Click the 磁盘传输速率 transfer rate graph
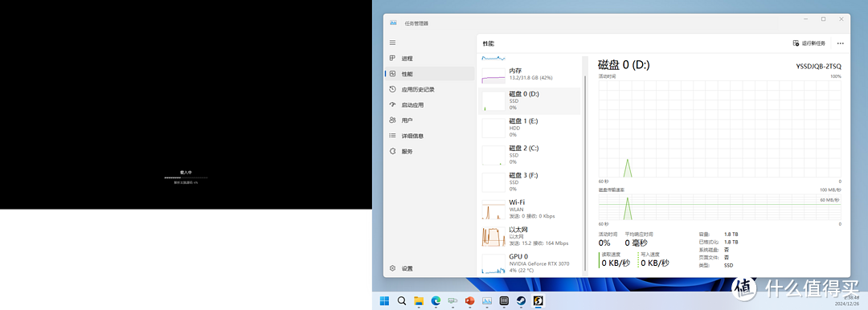Screen dimensions: 868x310 [719, 207]
